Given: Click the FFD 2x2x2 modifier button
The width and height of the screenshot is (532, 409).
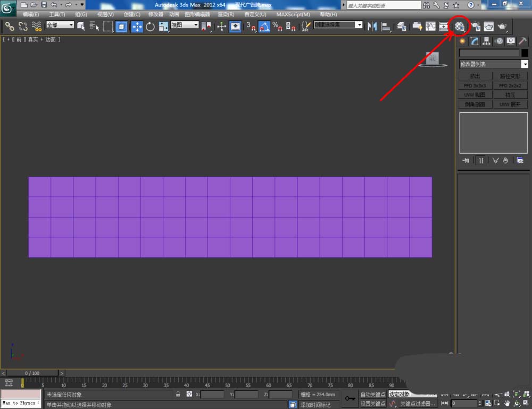Looking at the screenshot, I should coord(510,86).
